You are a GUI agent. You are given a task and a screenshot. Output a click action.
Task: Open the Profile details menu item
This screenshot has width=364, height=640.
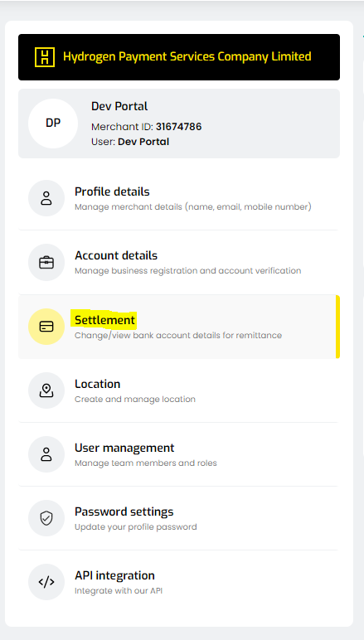coord(179,198)
